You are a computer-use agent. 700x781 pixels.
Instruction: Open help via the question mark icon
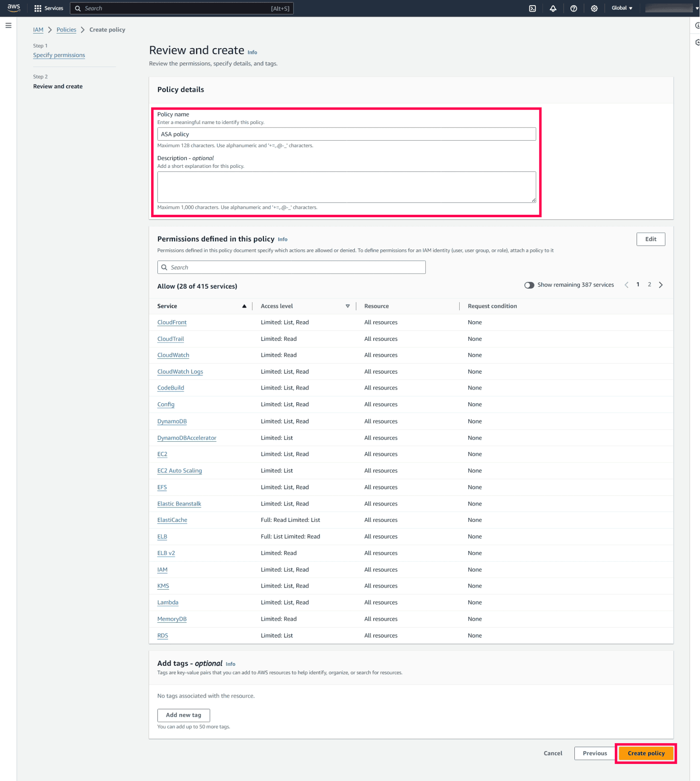(574, 8)
